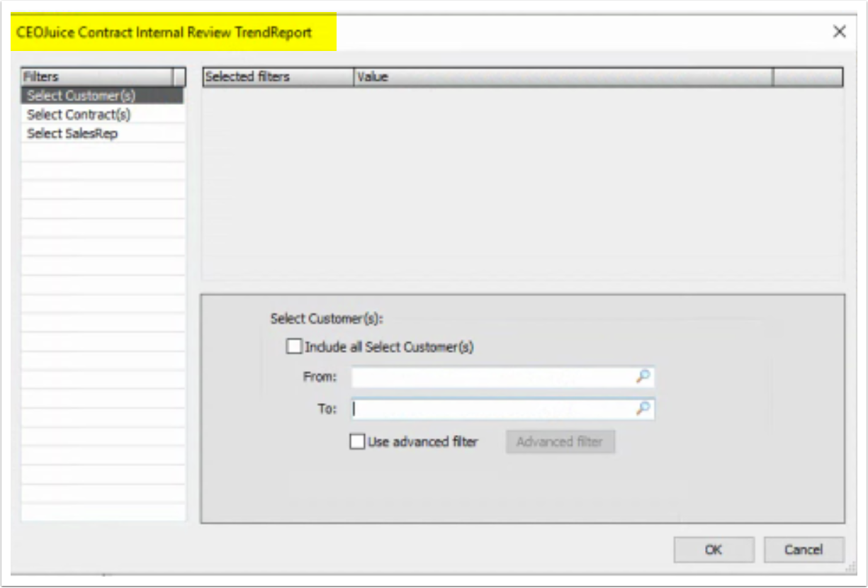This screenshot has width=868, height=588.
Task: Choose Select Contract(s) filter
Action: 103,114
